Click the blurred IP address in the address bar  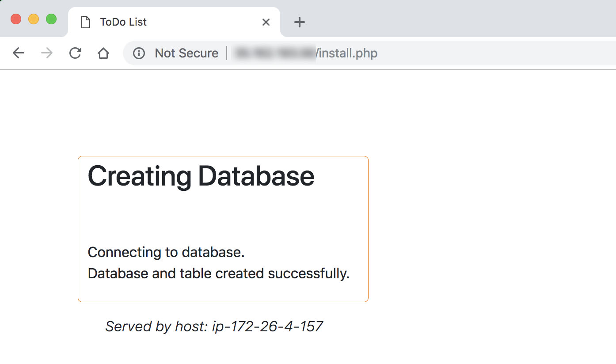pyautogui.click(x=275, y=53)
